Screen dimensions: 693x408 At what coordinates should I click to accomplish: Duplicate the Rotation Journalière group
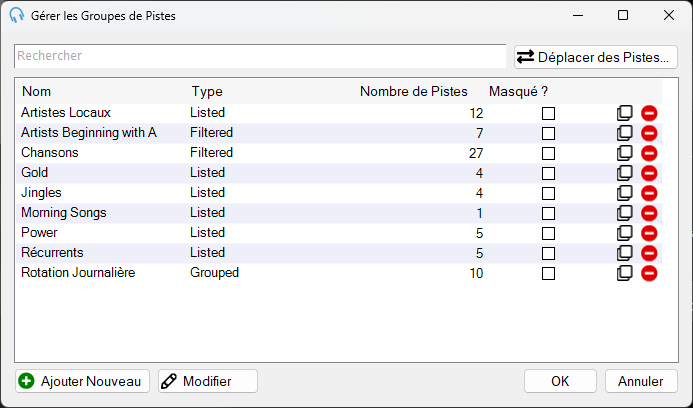pos(624,273)
